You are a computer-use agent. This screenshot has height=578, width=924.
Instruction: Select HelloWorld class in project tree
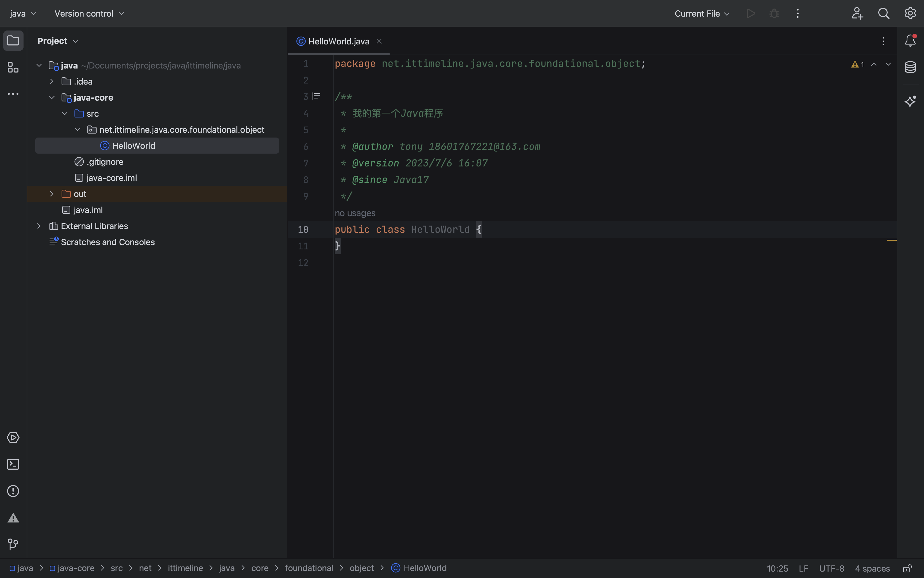pyautogui.click(x=157, y=146)
